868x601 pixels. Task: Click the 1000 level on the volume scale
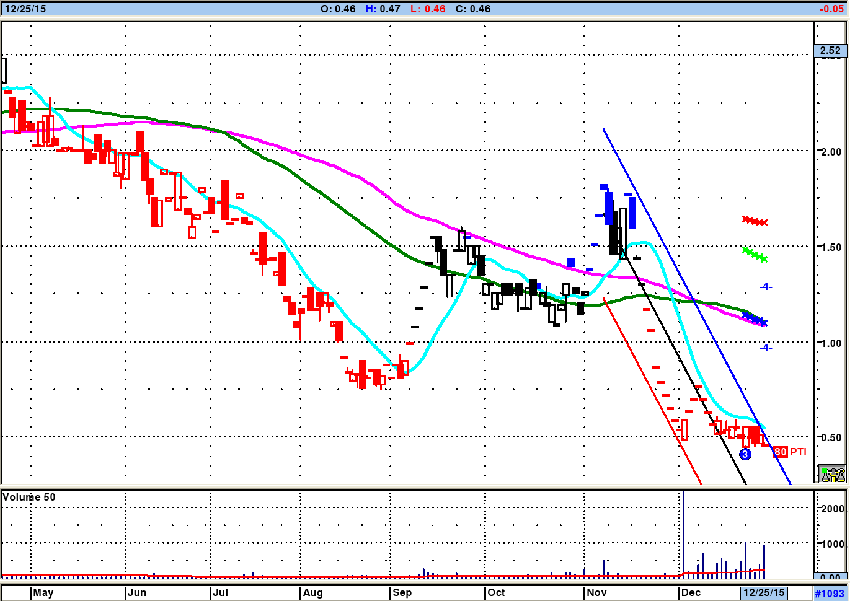click(833, 544)
